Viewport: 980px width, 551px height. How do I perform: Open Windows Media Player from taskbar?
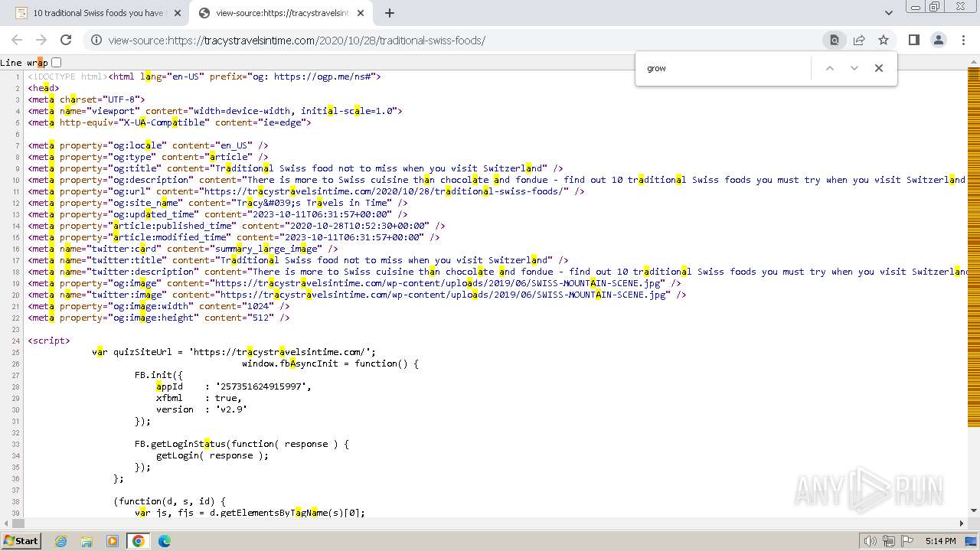pos(113,541)
